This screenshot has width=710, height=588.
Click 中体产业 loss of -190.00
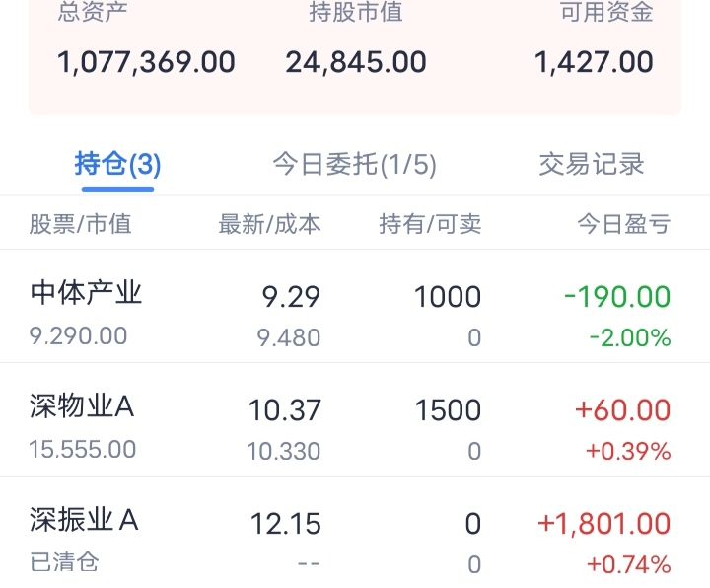pos(617,296)
